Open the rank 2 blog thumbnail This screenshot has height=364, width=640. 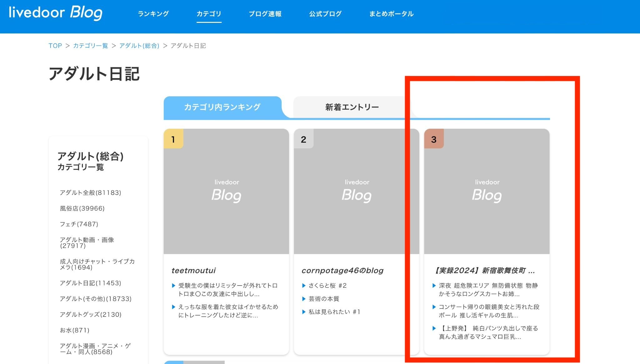click(357, 191)
